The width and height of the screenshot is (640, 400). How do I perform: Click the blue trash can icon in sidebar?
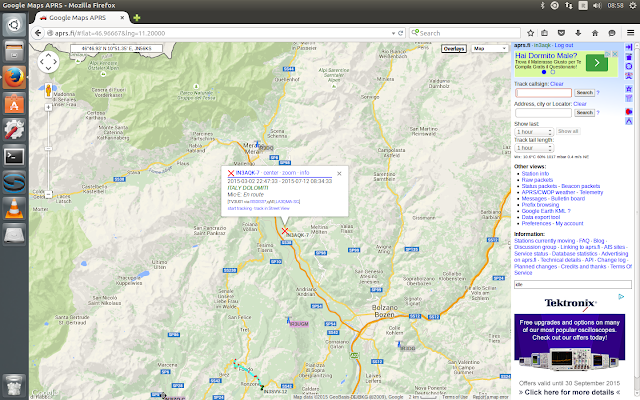(629, 57)
